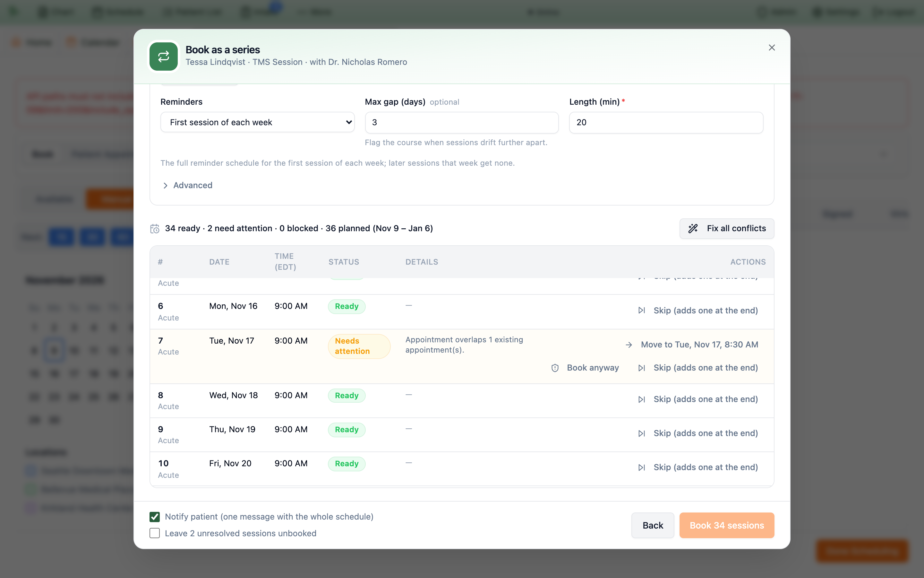Click the shield icon beside Book anyway
This screenshot has height=578, width=924.
click(x=555, y=368)
